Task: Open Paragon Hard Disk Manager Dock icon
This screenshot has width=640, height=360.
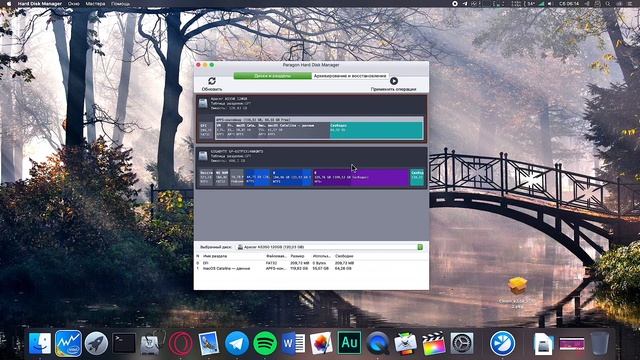Action: [x=503, y=343]
